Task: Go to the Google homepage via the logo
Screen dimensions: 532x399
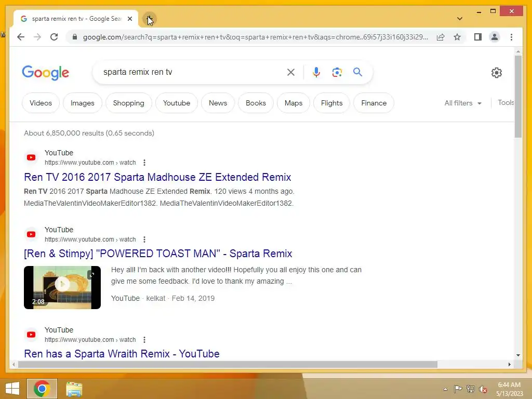Action: pyautogui.click(x=46, y=73)
